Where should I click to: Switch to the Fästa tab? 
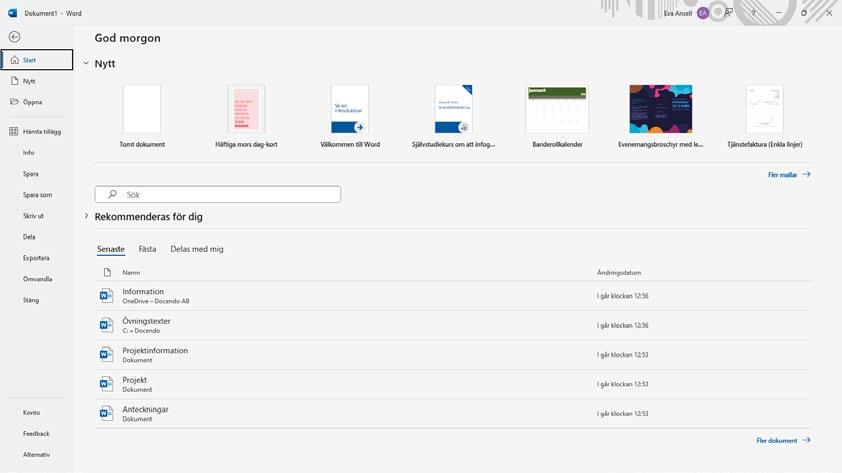coord(147,249)
